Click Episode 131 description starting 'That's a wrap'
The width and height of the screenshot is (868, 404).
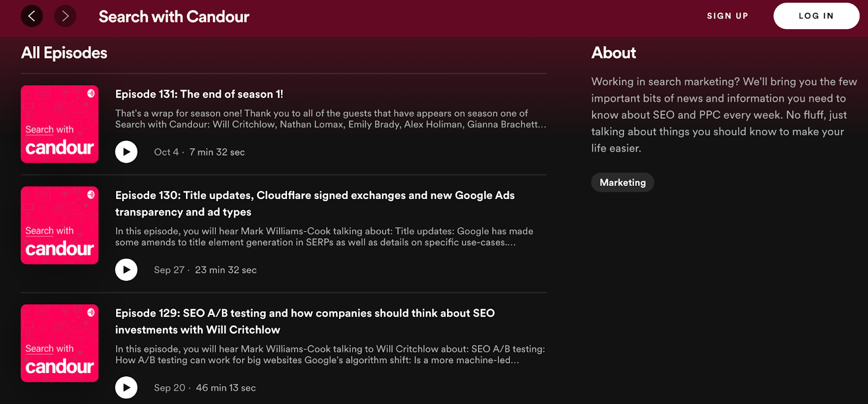(330, 119)
